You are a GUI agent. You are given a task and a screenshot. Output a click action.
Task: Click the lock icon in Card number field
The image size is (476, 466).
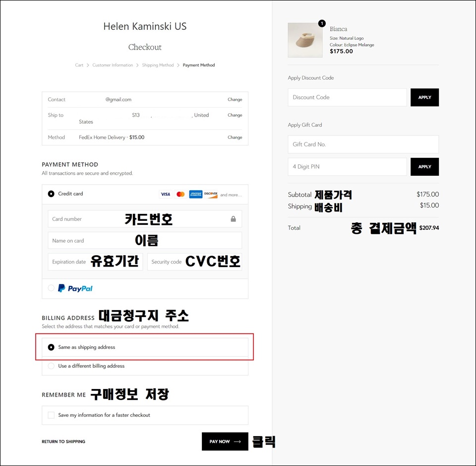(x=233, y=219)
